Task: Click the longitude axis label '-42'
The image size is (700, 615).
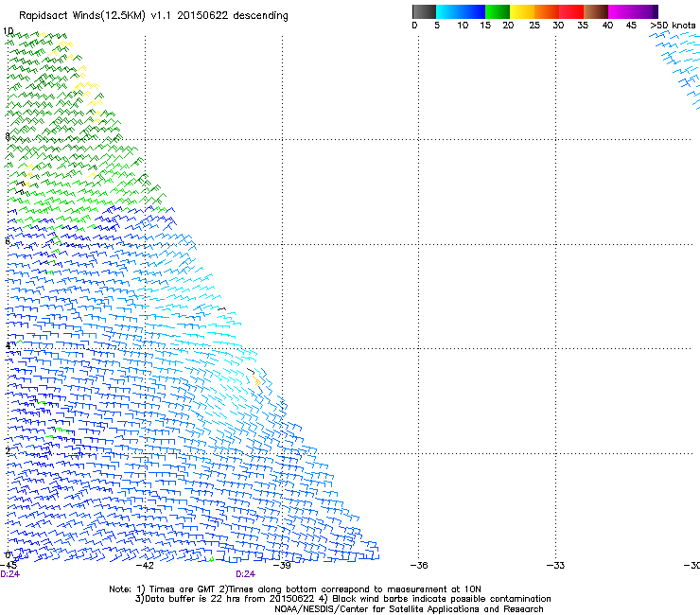Action: click(x=145, y=566)
